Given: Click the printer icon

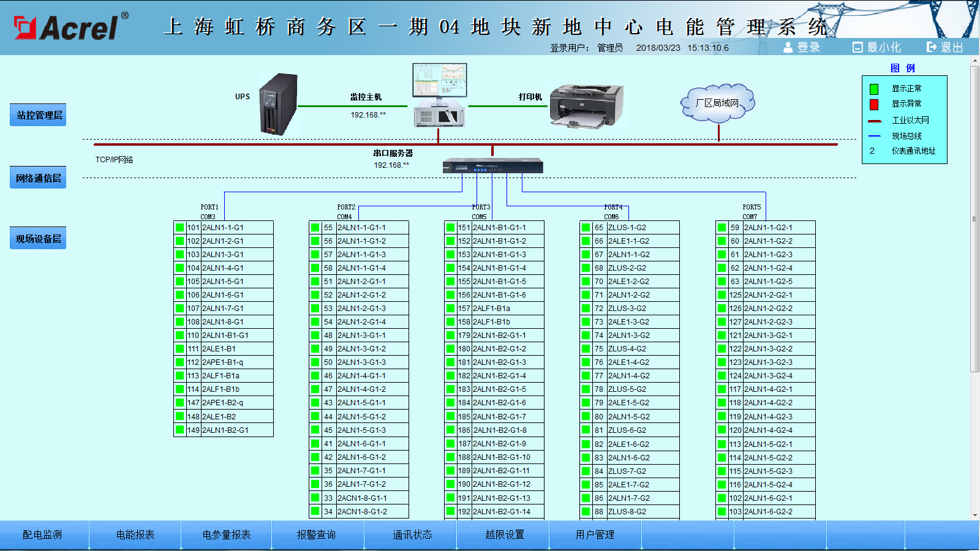Looking at the screenshot, I should (586, 107).
